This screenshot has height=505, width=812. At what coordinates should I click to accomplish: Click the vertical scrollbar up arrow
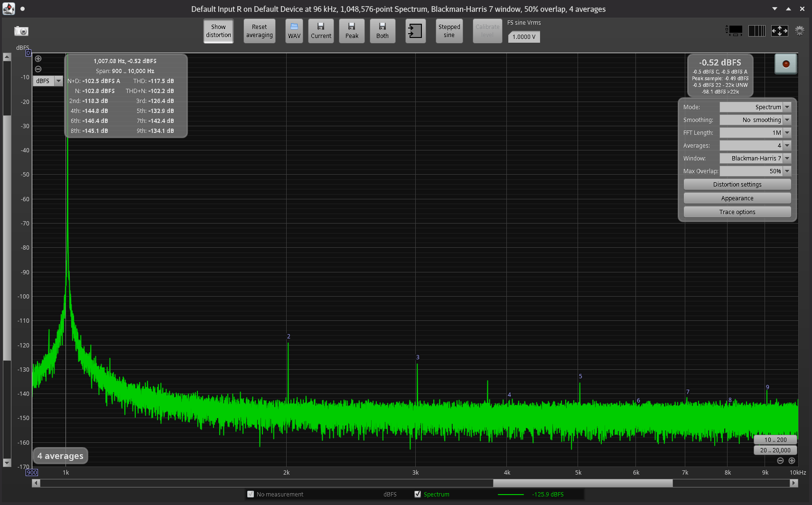pyautogui.click(x=7, y=57)
